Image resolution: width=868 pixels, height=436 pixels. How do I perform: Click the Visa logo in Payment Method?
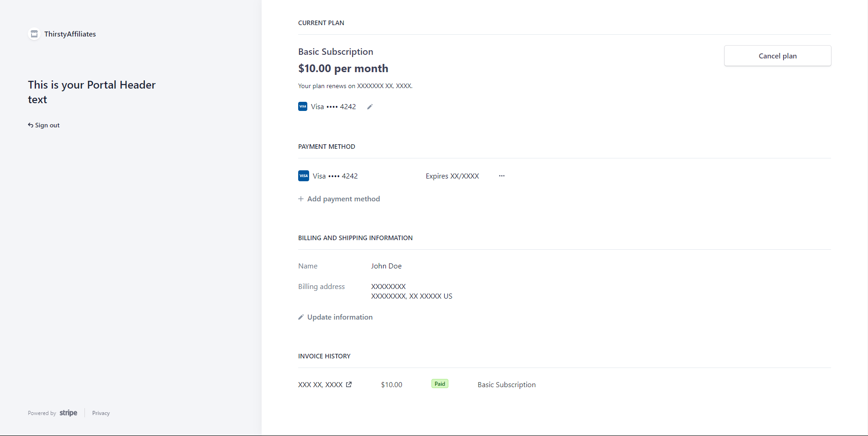(304, 176)
